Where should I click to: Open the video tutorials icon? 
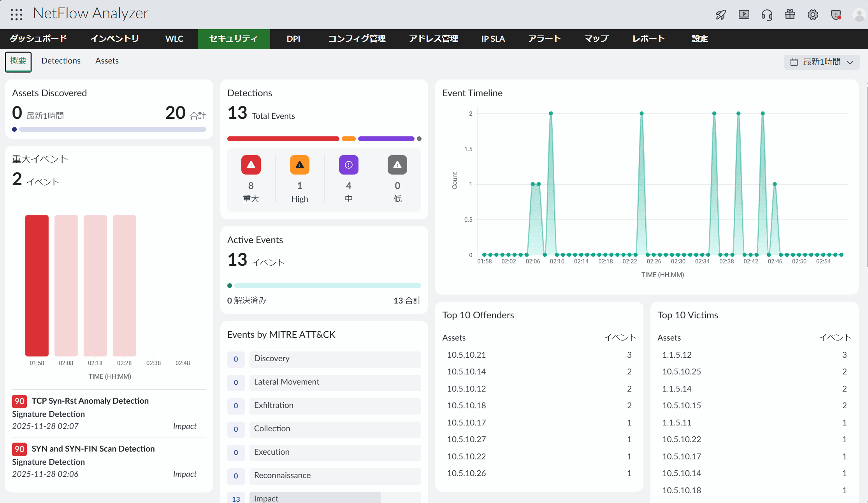(744, 15)
